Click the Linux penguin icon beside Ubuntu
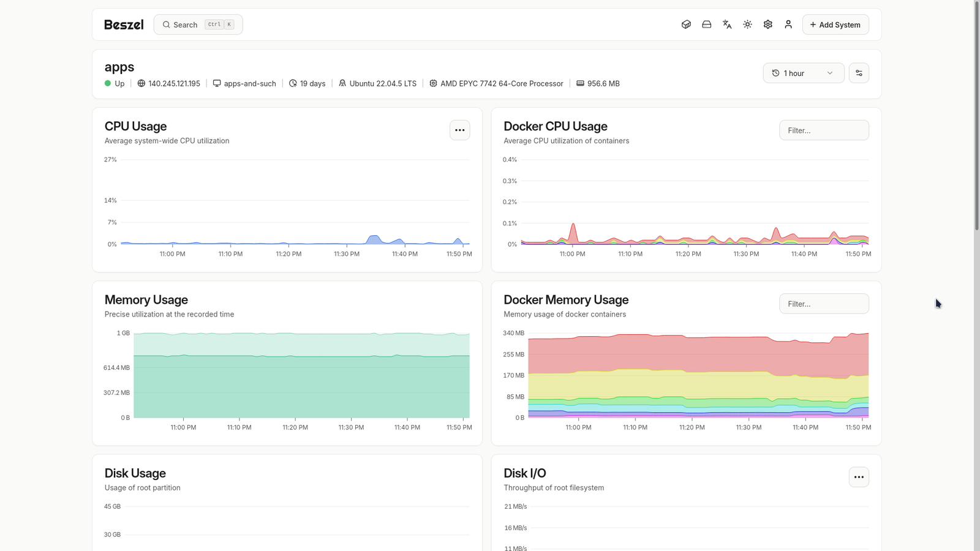The image size is (980, 551). tap(342, 83)
